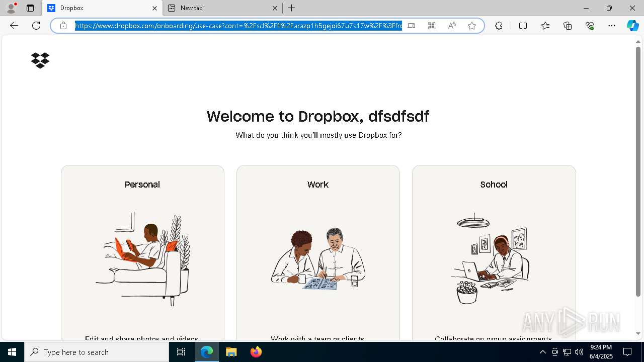Switch to the New tab tab
Screen dimensions: 644x362
tap(223, 8)
